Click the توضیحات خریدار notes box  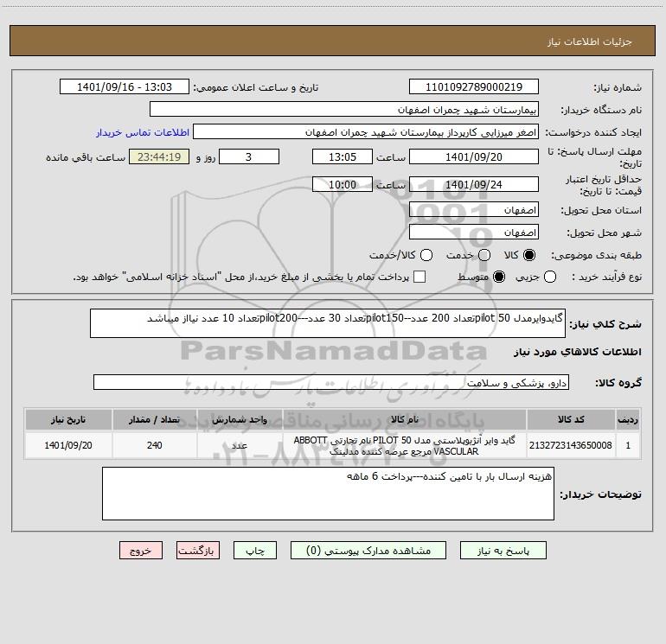[x=328, y=494]
